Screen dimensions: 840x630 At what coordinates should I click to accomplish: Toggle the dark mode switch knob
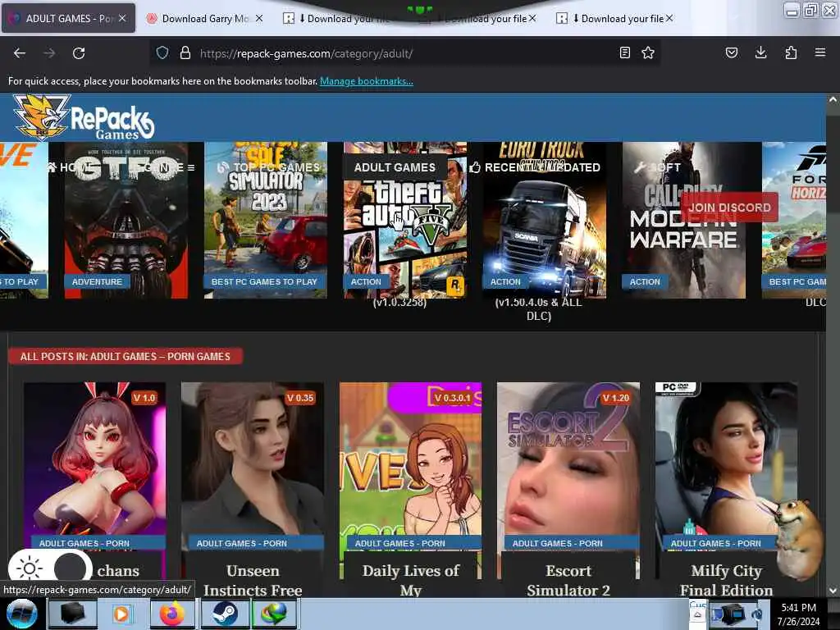tap(71, 568)
